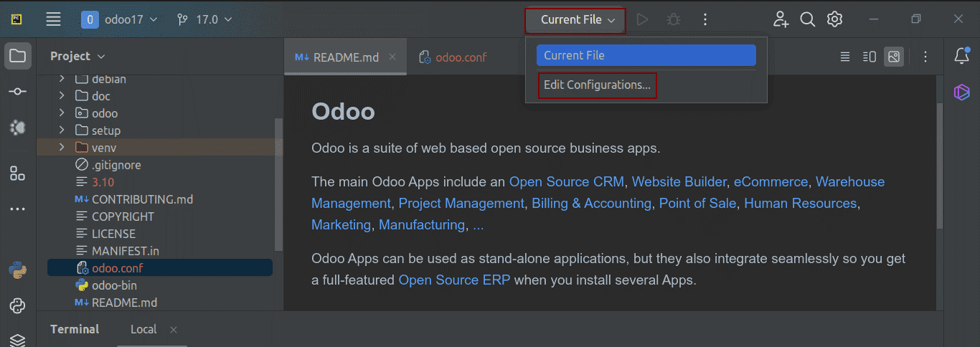Click the Debug bug icon
Screen dimensions: 980x347
coord(673,19)
